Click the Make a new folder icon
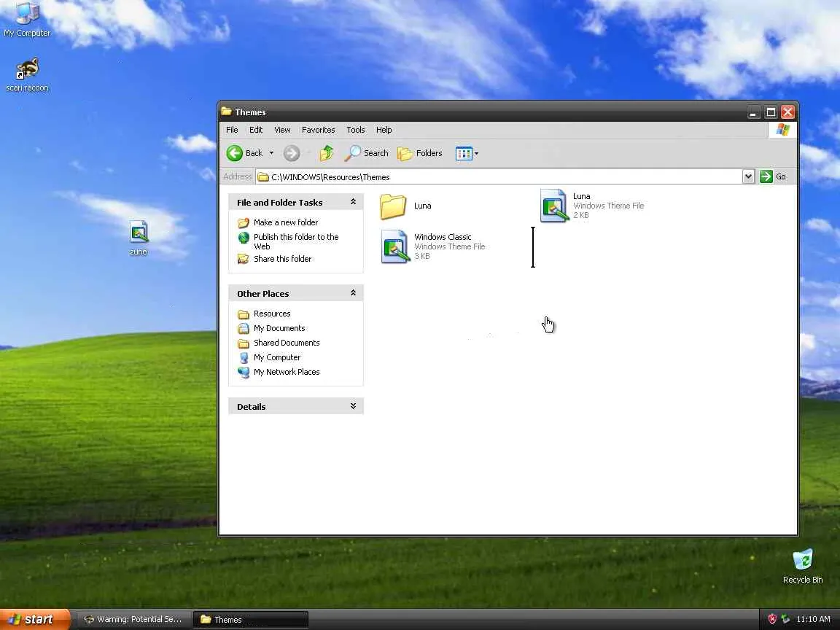The height and width of the screenshot is (630, 840). tap(244, 222)
